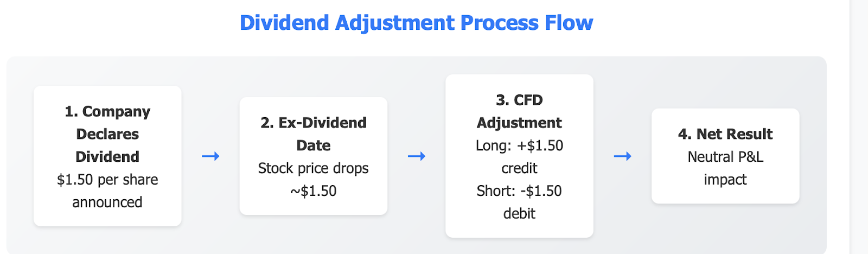Select the '2. Ex-Dividend Date' heading
The height and width of the screenshot is (254, 868).
[314, 134]
